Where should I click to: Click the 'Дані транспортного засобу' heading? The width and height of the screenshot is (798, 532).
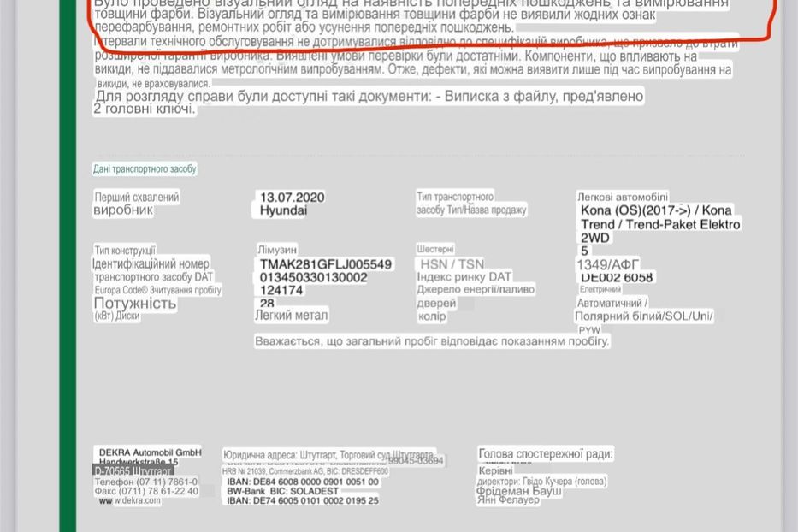(145, 169)
